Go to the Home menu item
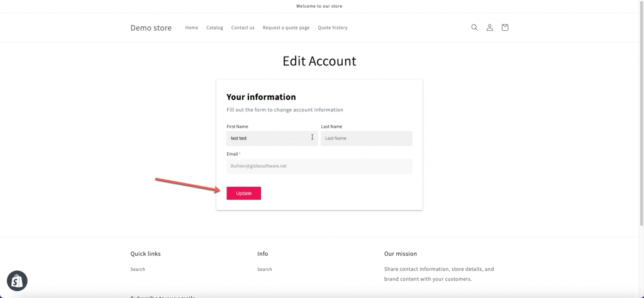644x298 pixels. coord(191,28)
